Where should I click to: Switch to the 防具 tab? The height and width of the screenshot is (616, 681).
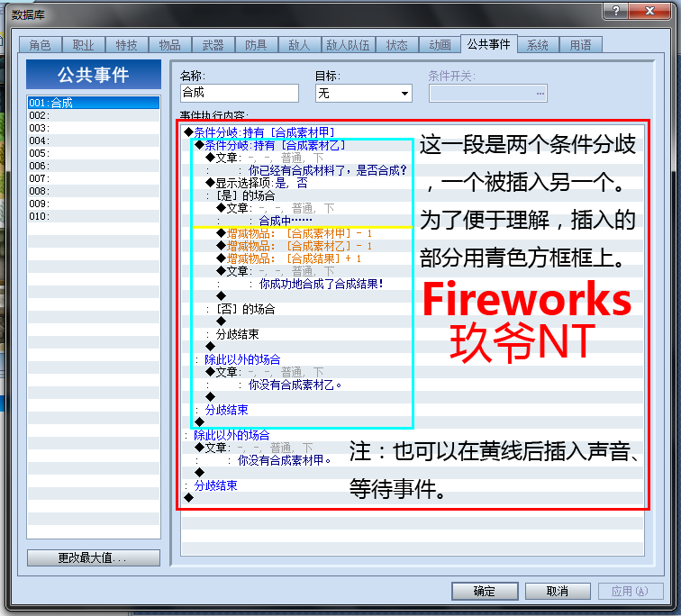(256, 45)
